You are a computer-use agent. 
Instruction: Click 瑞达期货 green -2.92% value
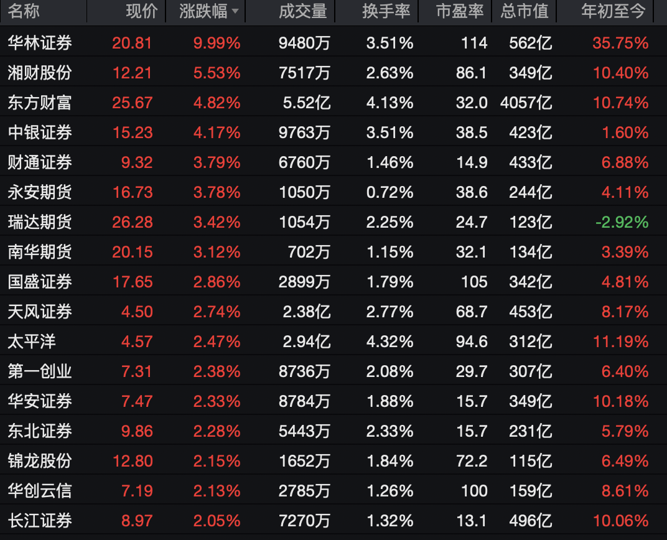[623, 222]
